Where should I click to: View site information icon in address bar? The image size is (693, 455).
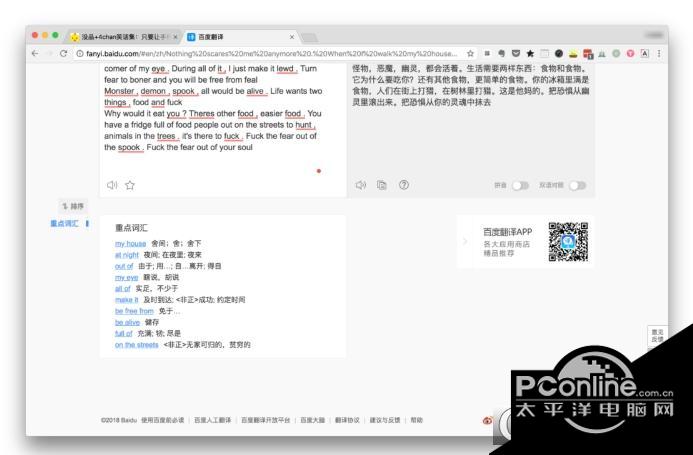pos(80,54)
